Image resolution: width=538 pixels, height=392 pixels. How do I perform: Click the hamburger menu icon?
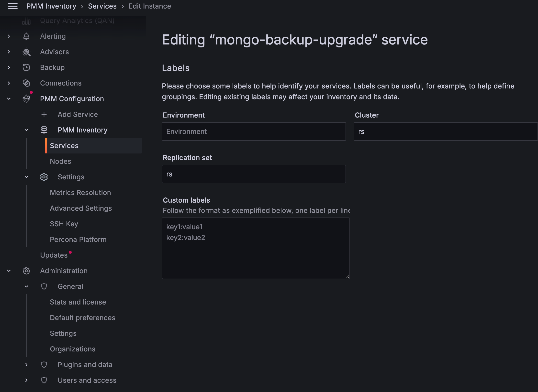coord(13,6)
